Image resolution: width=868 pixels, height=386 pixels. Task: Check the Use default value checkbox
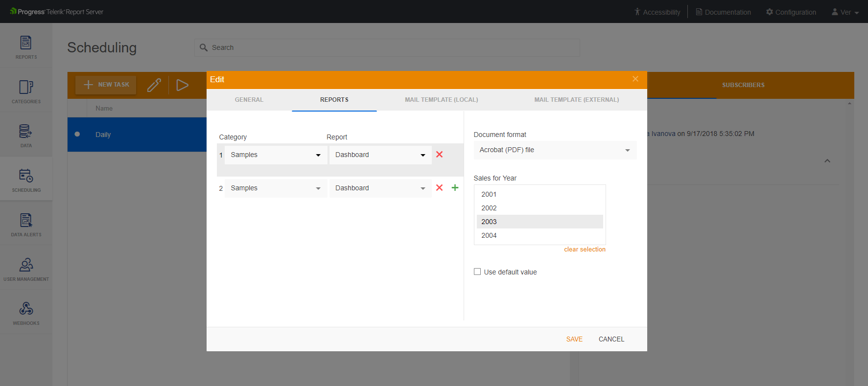pyautogui.click(x=477, y=272)
